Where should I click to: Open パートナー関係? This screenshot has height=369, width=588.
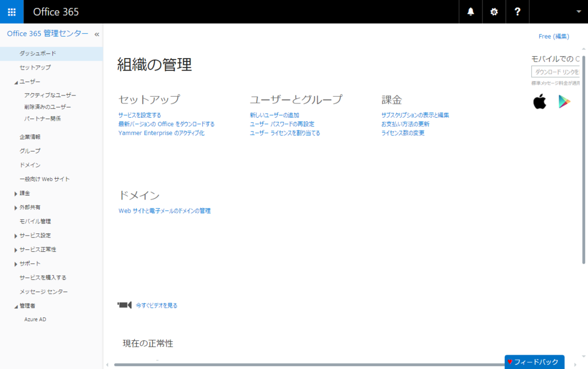(x=42, y=118)
